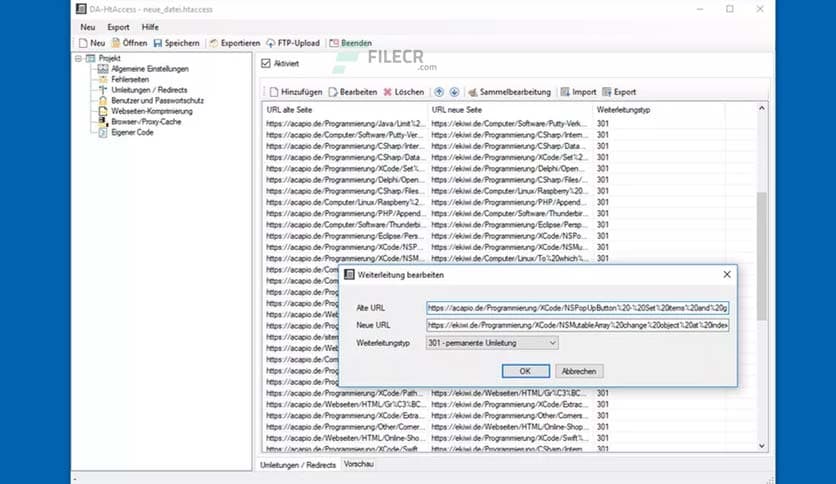Switch to the Vorschau tab
Image resolution: width=836 pixels, height=484 pixels.
pyautogui.click(x=359, y=464)
